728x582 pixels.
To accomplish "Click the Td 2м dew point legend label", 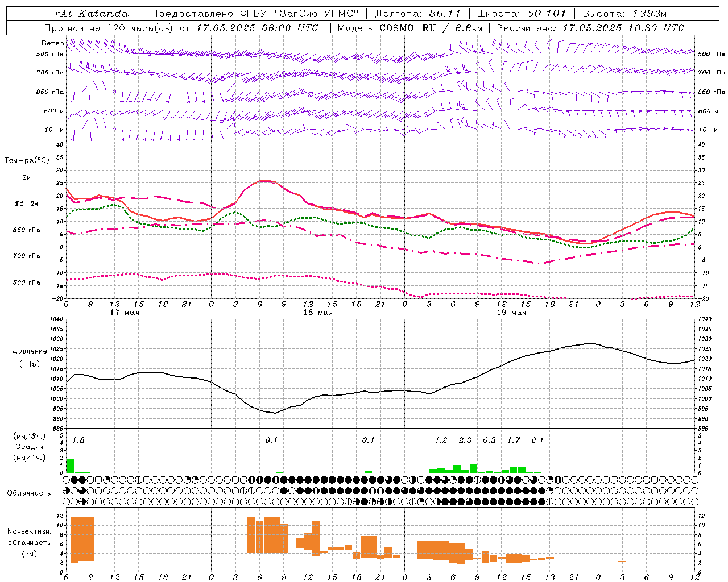I will (27, 203).
